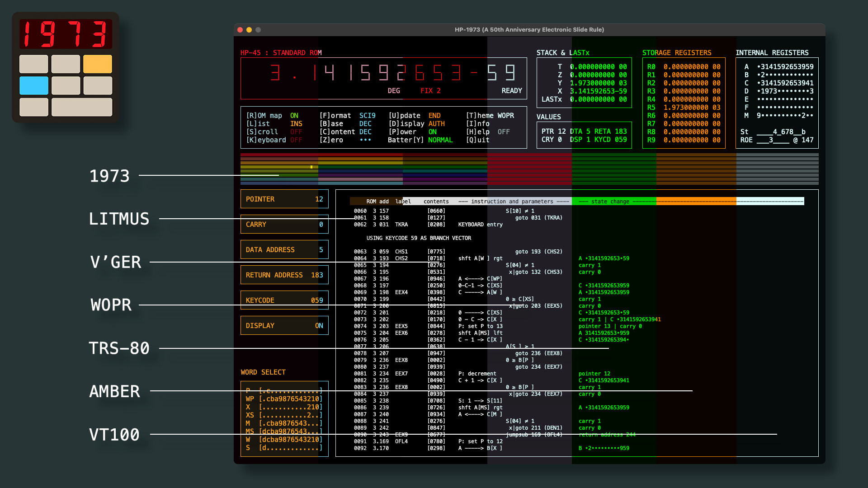
Task: Toggle the [K]eyboard option
Action: pyautogui.click(x=274, y=140)
